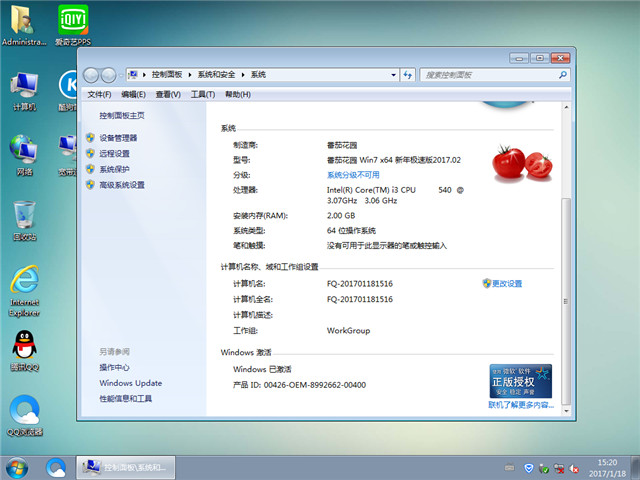The width and height of the screenshot is (640, 480).
Task: Click the tomato OEM logo image
Action: [522, 163]
